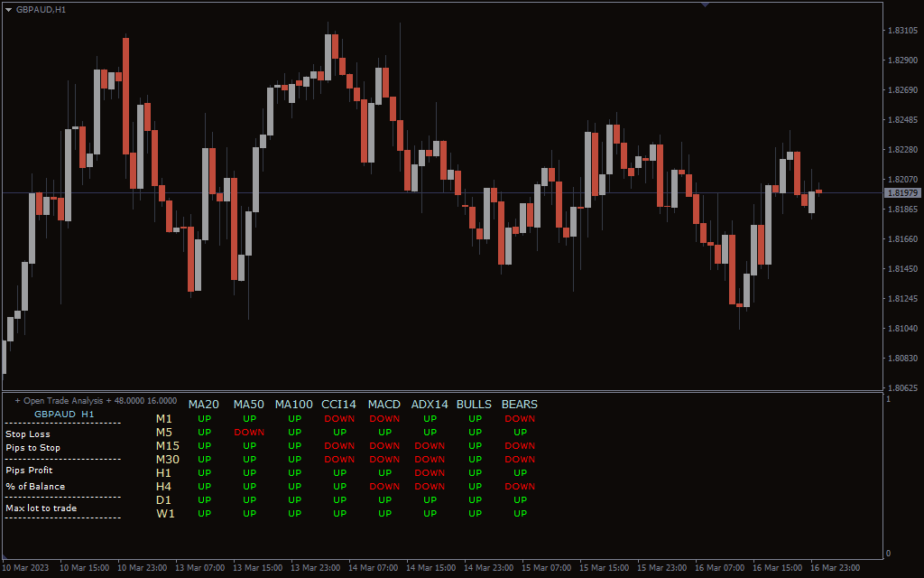
Task: Click the small triangle in indicator window's bottom-left corner
Action: (x=5, y=556)
